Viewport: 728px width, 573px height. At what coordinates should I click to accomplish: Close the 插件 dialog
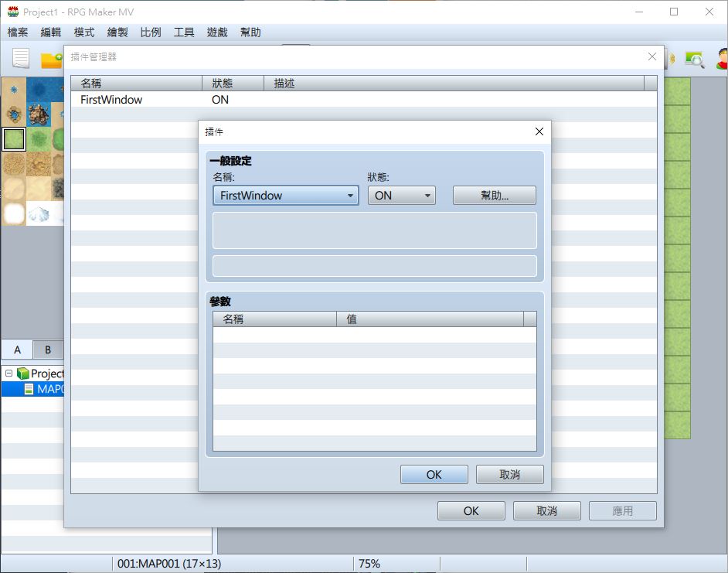coord(539,131)
